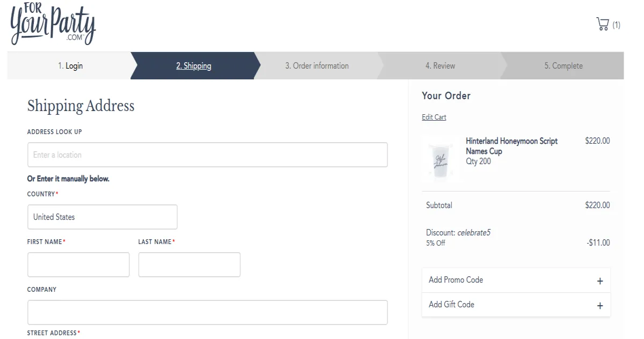Click the For Your Party logo

[x=53, y=25]
